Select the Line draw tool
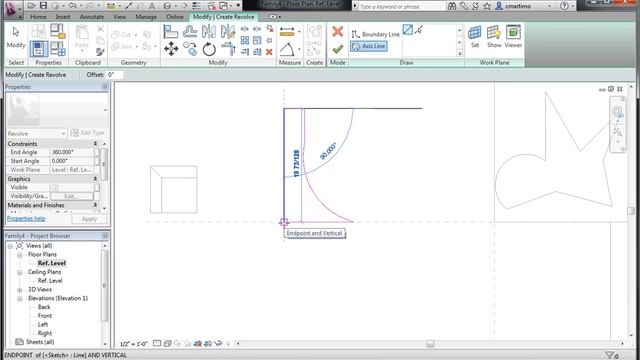The width and height of the screenshot is (640, 360). point(408,30)
